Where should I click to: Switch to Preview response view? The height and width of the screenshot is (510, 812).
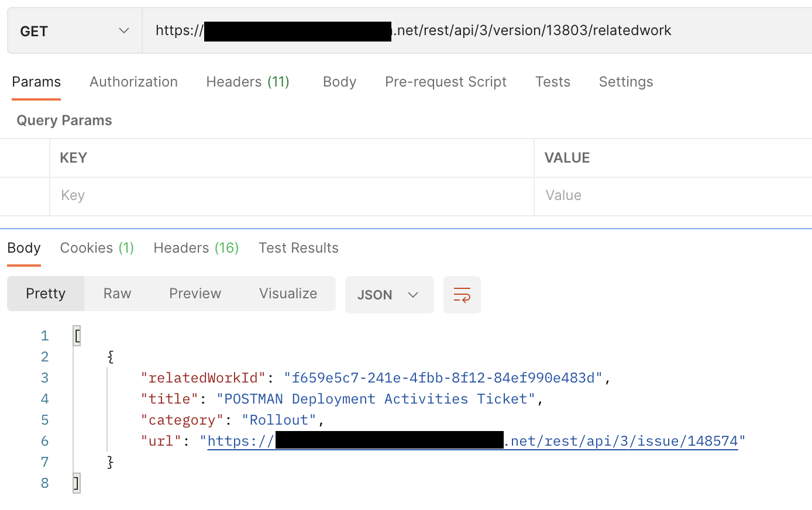point(195,294)
